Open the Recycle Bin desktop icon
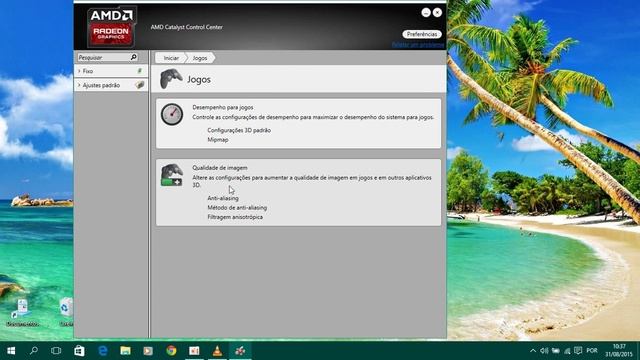The height and width of the screenshot is (360, 640). click(67, 311)
